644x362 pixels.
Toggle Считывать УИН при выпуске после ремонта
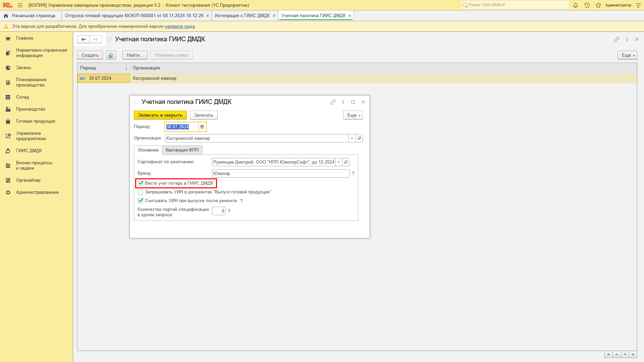(x=141, y=201)
